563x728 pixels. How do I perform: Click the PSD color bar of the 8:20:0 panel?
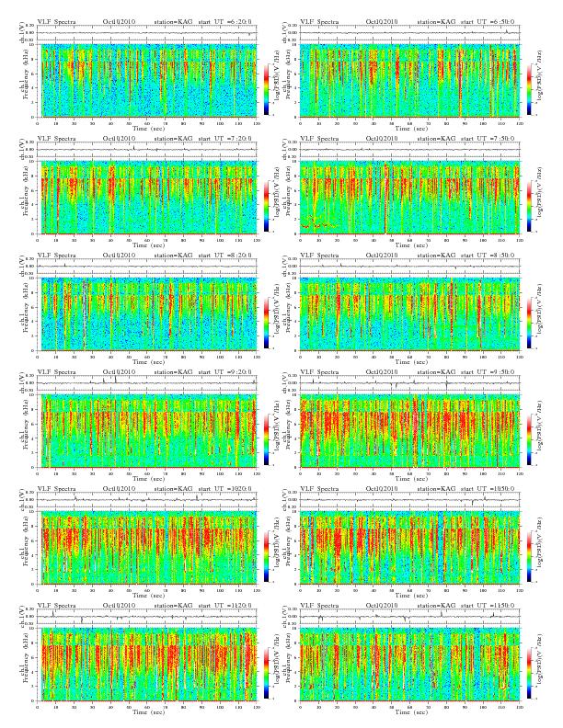(266, 323)
